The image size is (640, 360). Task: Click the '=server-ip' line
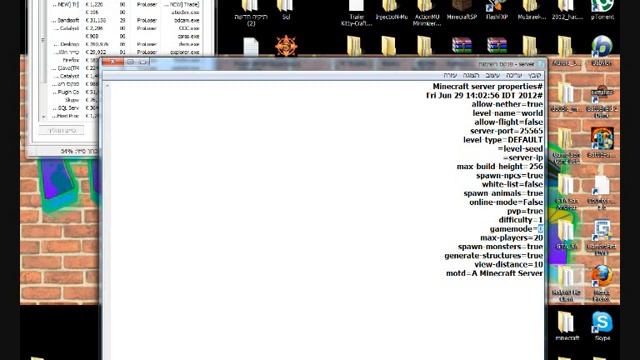(523, 158)
